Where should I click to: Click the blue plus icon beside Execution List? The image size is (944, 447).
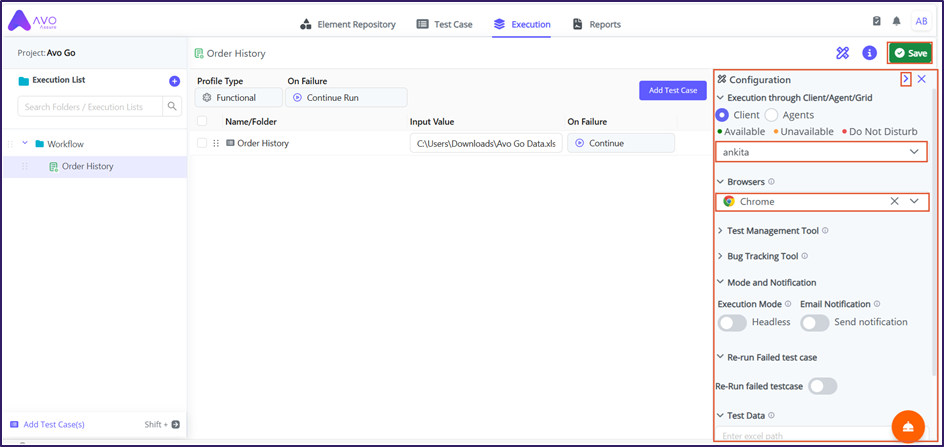(x=174, y=81)
